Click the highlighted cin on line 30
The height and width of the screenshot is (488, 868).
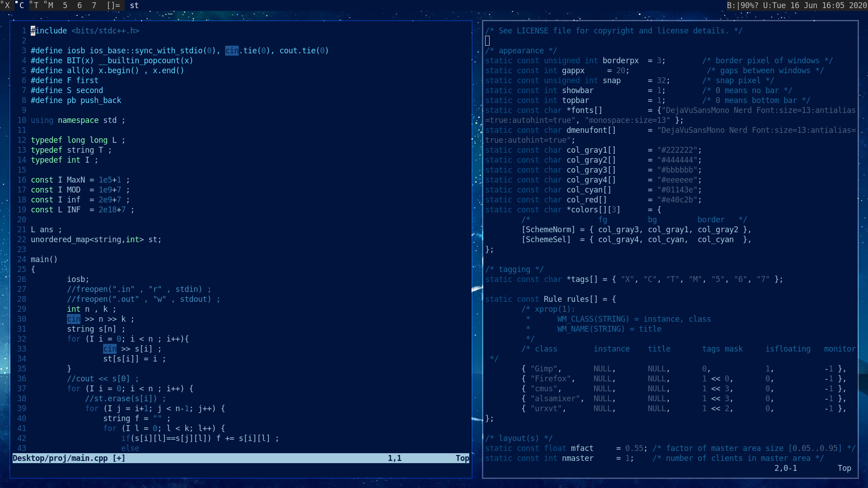(x=74, y=319)
